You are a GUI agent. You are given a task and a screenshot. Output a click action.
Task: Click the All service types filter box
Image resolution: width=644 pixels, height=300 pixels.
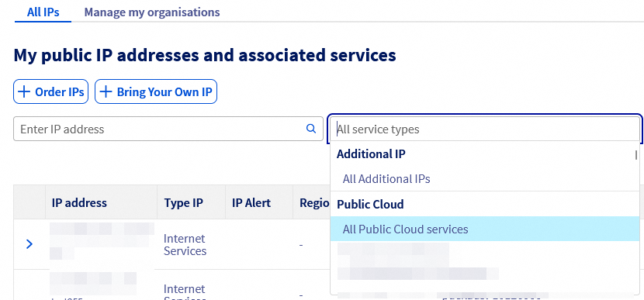pyautogui.click(x=485, y=129)
